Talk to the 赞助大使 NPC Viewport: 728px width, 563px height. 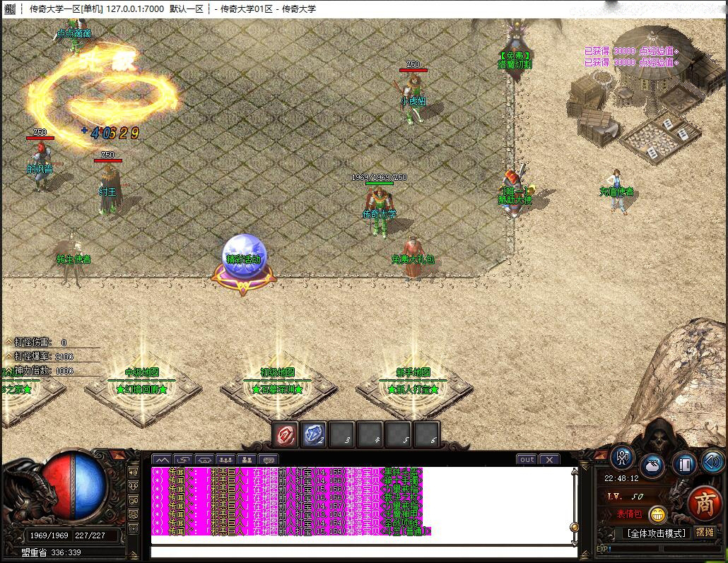[515, 191]
